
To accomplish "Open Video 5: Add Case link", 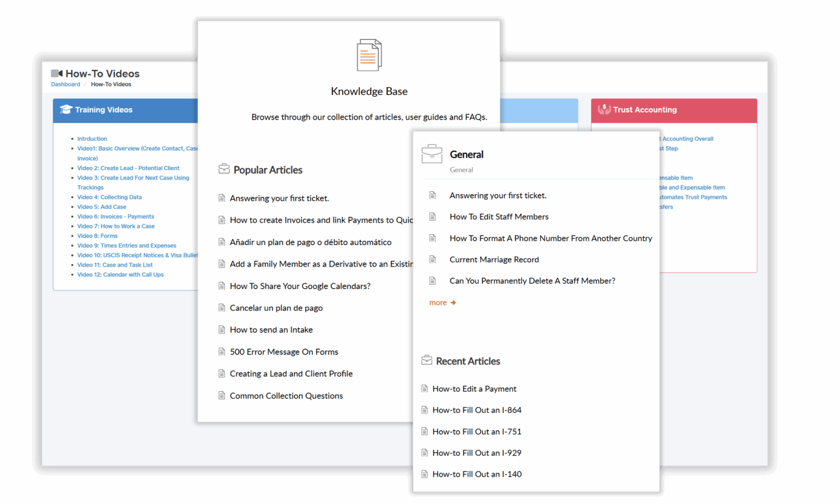I will pyautogui.click(x=102, y=207).
